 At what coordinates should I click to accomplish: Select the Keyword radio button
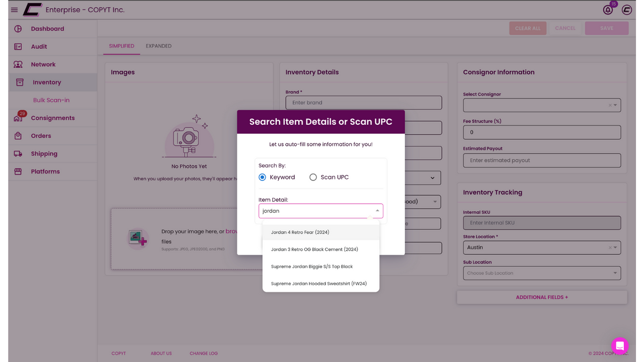(x=262, y=177)
